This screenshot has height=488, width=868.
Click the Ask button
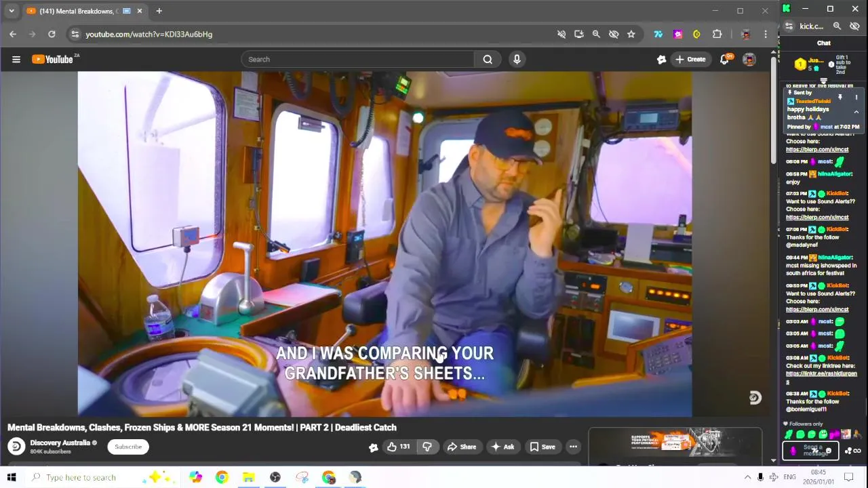(x=502, y=447)
